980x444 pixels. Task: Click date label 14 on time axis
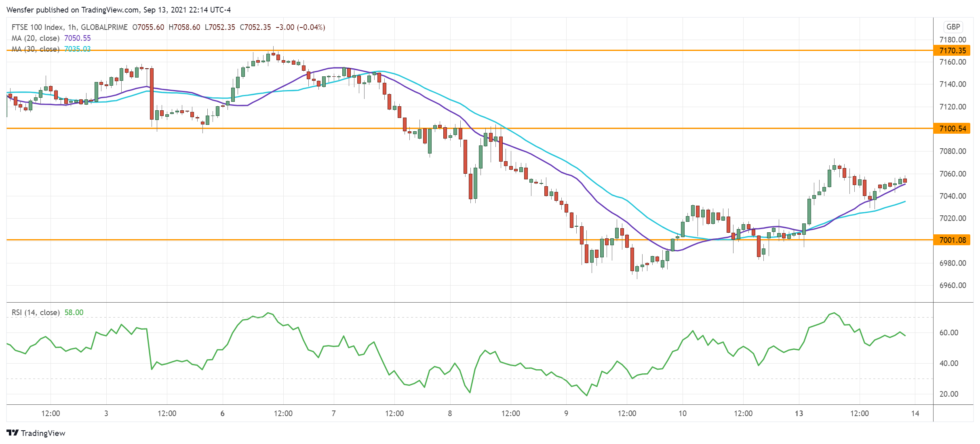pyautogui.click(x=915, y=413)
